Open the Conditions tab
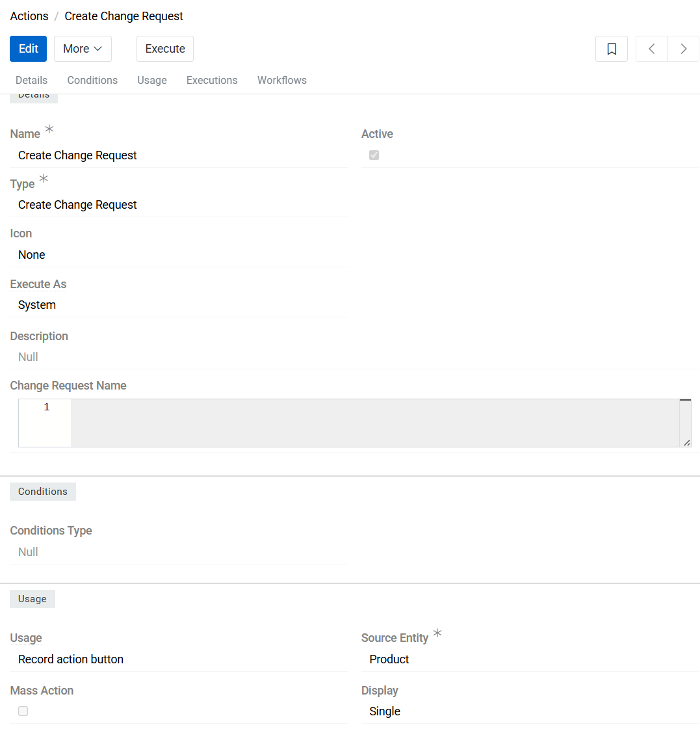The width and height of the screenshot is (700, 729). point(92,80)
